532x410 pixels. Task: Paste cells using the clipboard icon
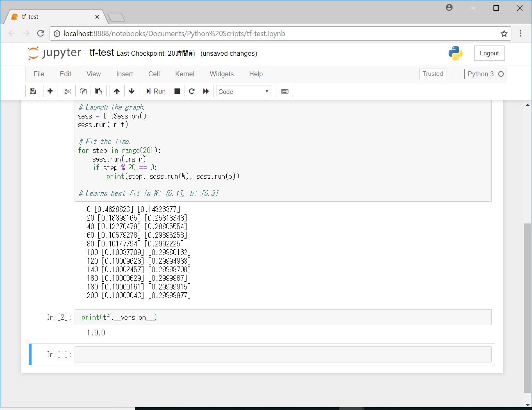[98, 91]
